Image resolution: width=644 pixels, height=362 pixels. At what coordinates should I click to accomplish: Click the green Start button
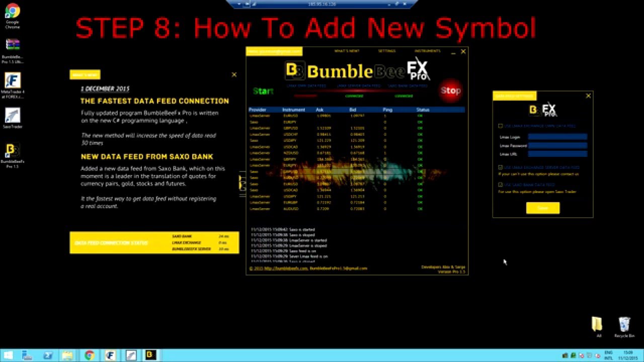point(263,91)
